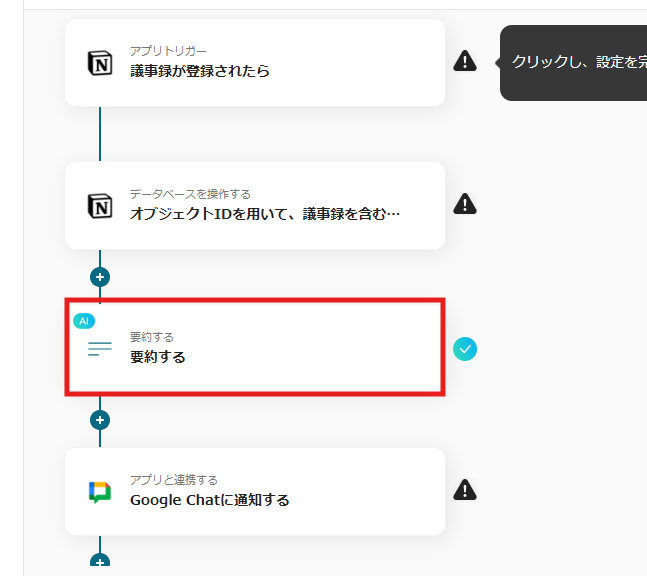The image size is (647, 576).
Task: Click the warning icon beside 議事録が登録されたら
Action: (465, 61)
